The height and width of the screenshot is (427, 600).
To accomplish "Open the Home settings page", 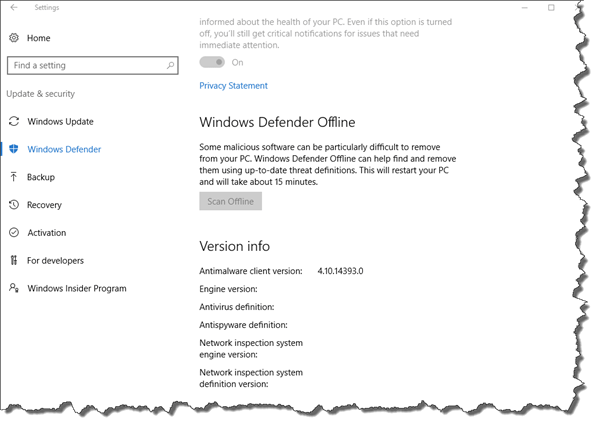I will point(38,38).
